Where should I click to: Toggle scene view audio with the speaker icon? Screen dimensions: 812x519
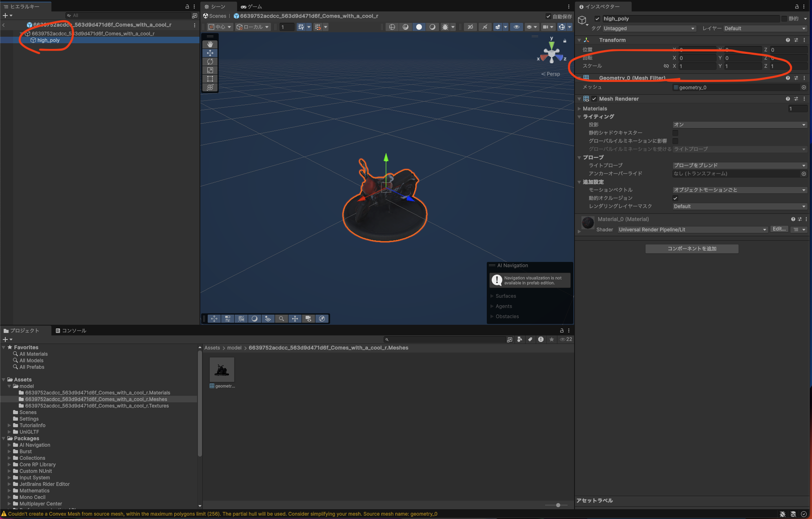tap(485, 27)
